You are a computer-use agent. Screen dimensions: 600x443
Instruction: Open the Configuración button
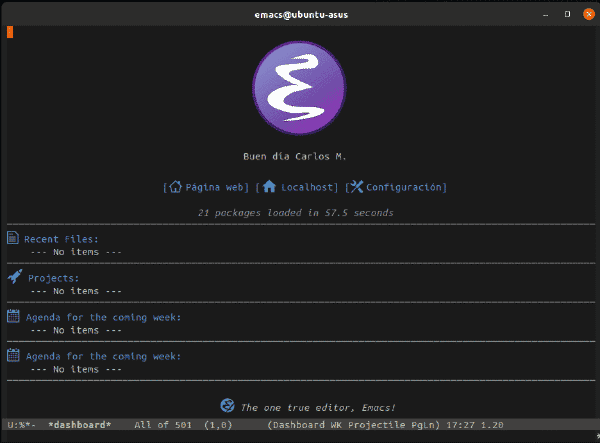(403, 187)
